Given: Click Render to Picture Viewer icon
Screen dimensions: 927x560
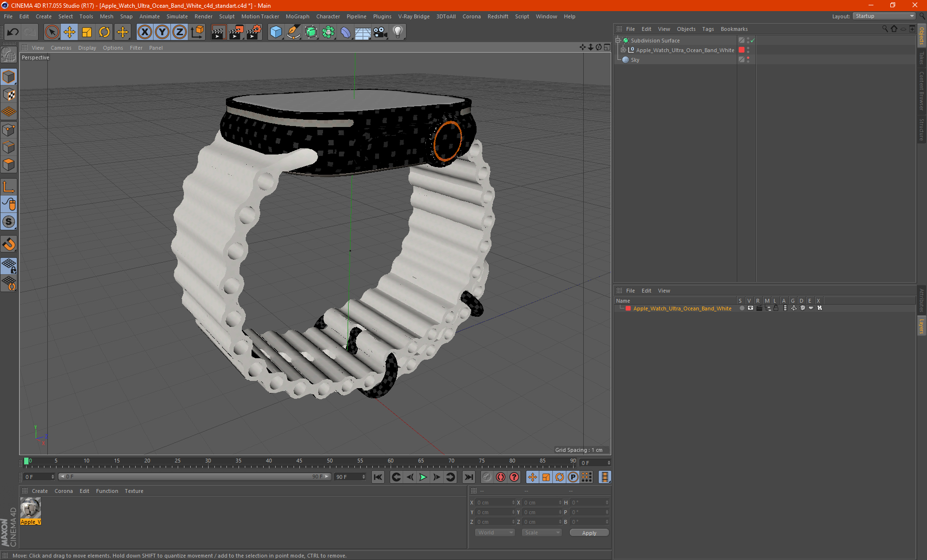Looking at the screenshot, I should (x=236, y=32).
